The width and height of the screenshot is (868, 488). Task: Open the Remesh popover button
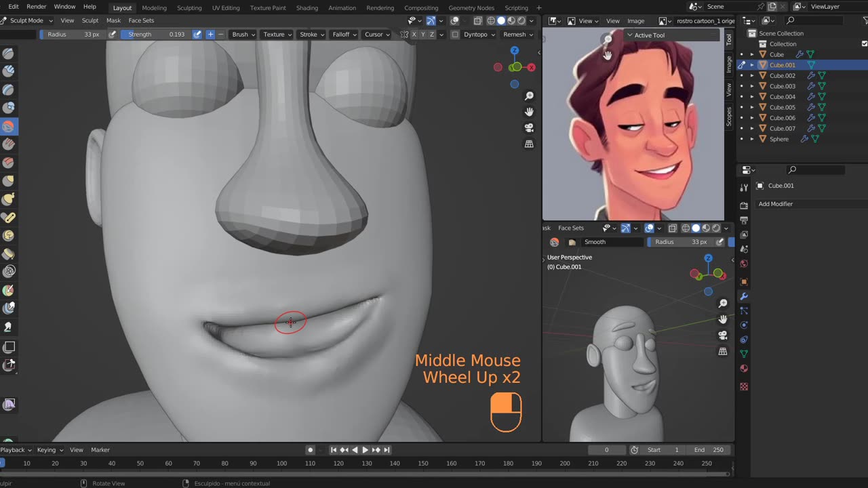tap(517, 35)
